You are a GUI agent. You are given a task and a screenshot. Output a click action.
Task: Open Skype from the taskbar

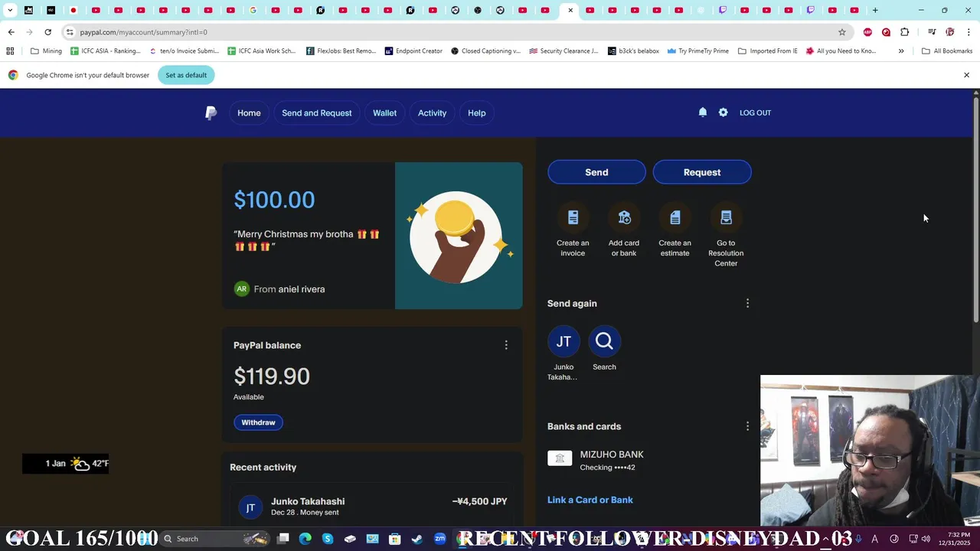pos(328,539)
